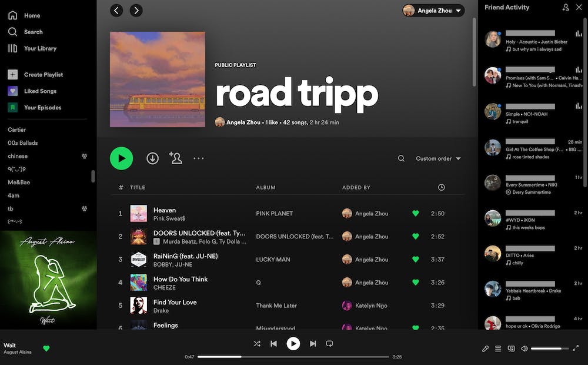Image resolution: width=588 pixels, height=365 pixels.
Task: Open Home in the sidebar
Action: click(x=32, y=15)
